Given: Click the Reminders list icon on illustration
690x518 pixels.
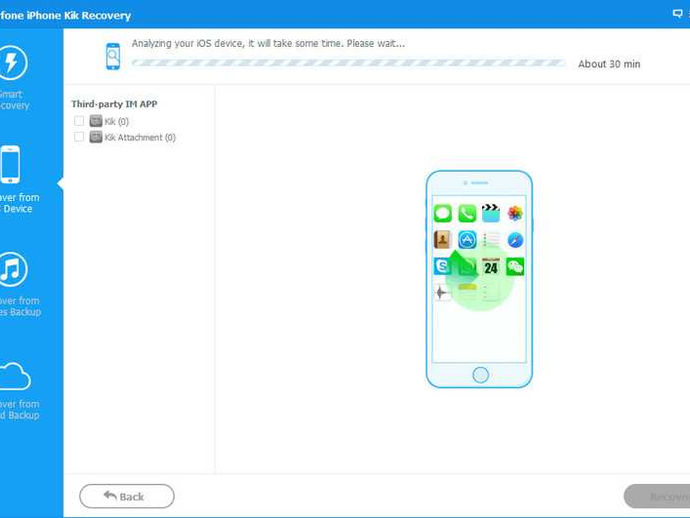Looking at the screenshot, I should (491, 240).
